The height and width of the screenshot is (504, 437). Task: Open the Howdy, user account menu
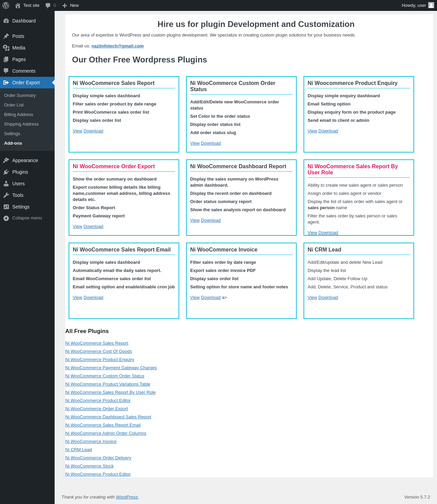[418, 5]
